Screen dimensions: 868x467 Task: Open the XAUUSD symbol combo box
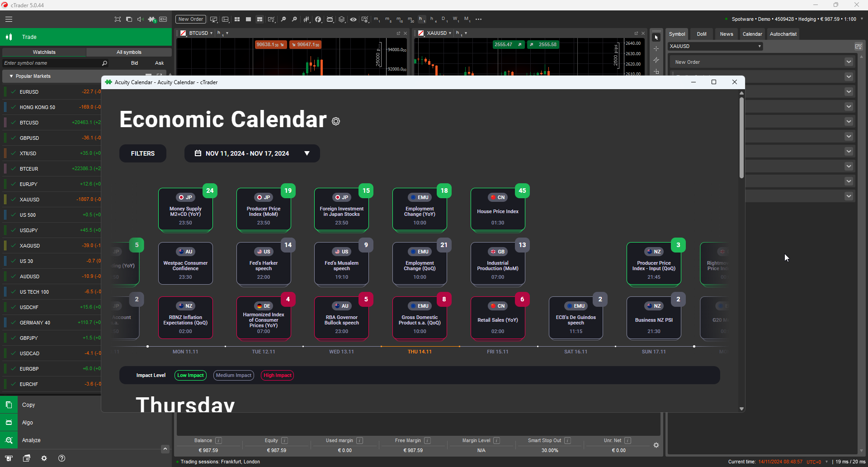pos(715,46)
